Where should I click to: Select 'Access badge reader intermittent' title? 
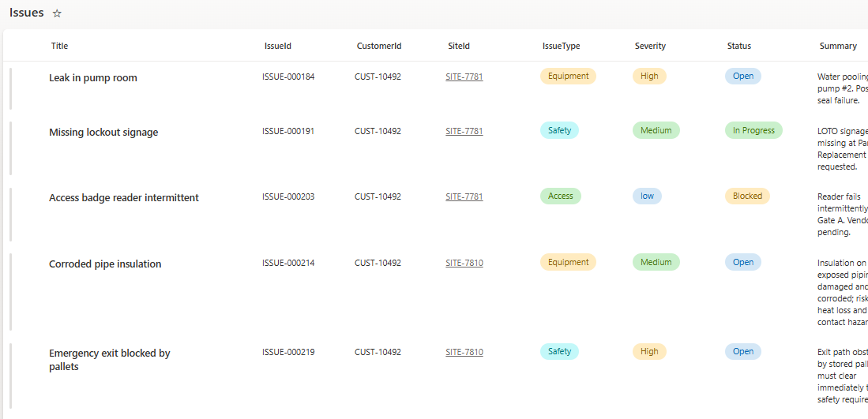click(x=124, y=197)
